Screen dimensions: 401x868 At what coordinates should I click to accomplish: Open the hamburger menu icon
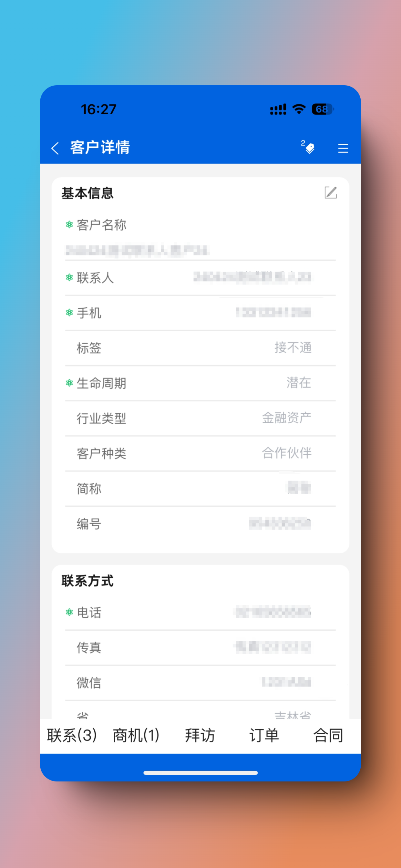coord(343,148)
